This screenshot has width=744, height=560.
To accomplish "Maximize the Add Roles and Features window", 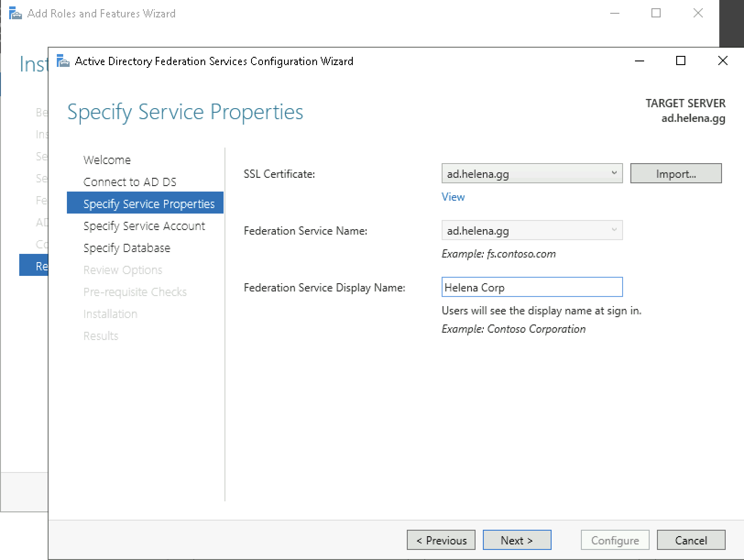I will 656,13.
